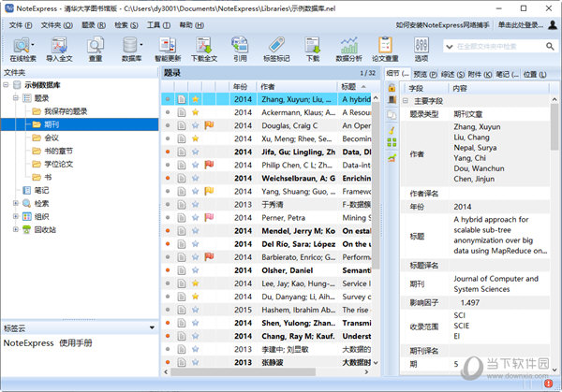Toggle read status dot on Olsher, Daniel row

pyautogui.click(x=168, y=270)
